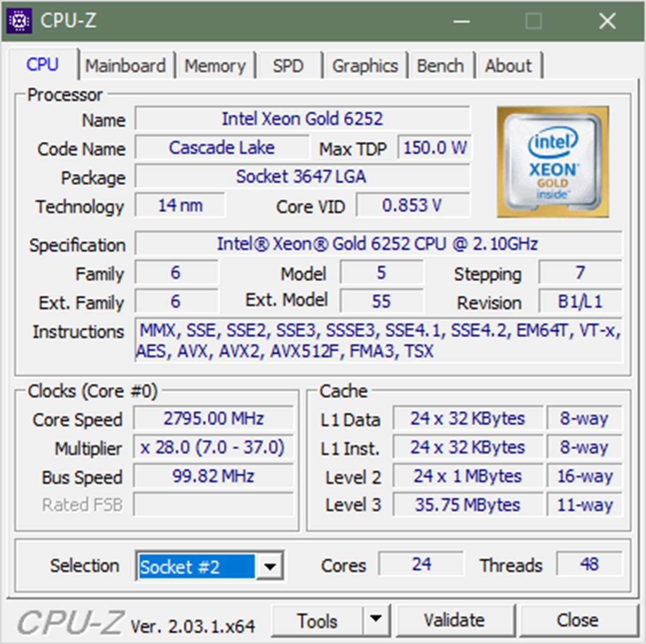This screenshot has width=646, height=644.
Task: Click the Code Name value Cascade Lake
Action: tap(222, 147)
